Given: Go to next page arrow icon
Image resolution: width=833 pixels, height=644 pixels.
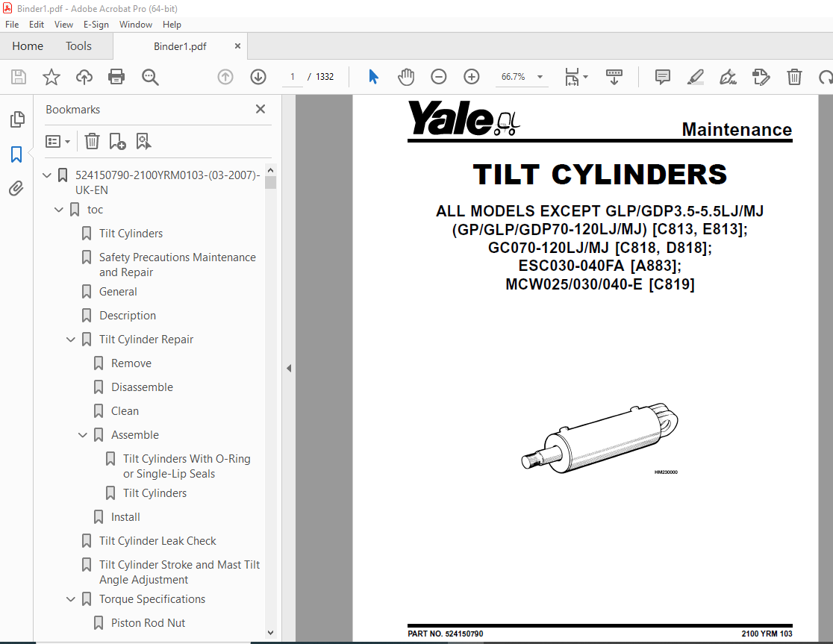Looking at the screenshot, I should click(x=258, y=77).
